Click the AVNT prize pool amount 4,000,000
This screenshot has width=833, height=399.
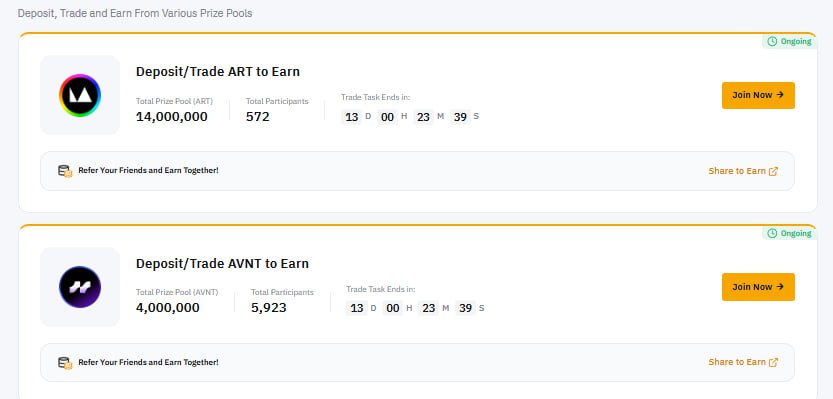tap(168, 308)
